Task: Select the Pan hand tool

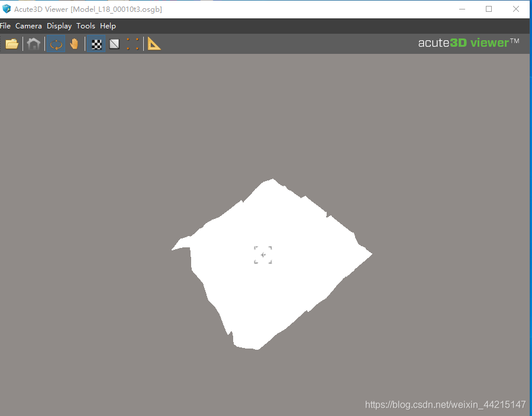Action: click(x=74, y=44)
